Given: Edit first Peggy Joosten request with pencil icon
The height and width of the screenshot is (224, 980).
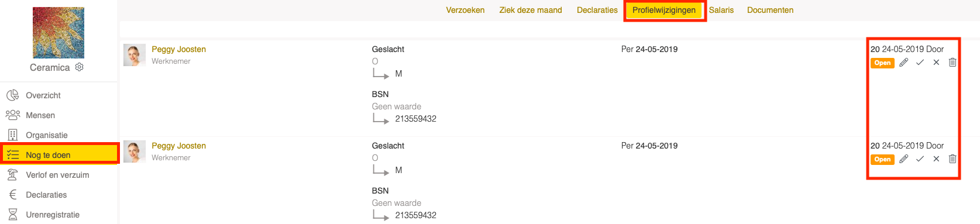Looking at the screenshot, I should (x=904, y=63).
